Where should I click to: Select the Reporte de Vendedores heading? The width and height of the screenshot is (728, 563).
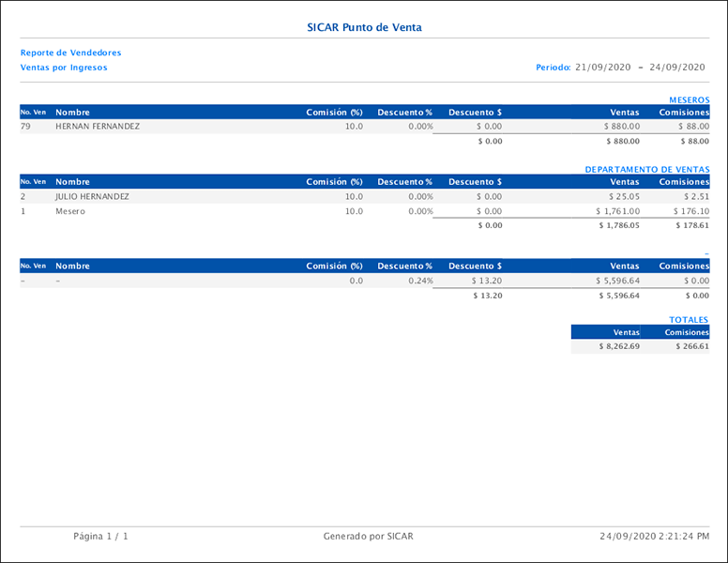(x=70, y=53)
